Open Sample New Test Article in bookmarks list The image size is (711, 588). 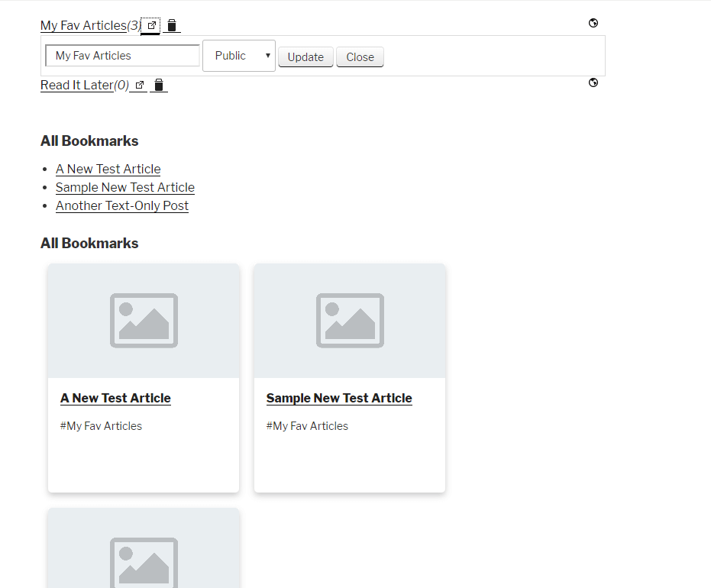pyautogui.click(x=125, y=187)
